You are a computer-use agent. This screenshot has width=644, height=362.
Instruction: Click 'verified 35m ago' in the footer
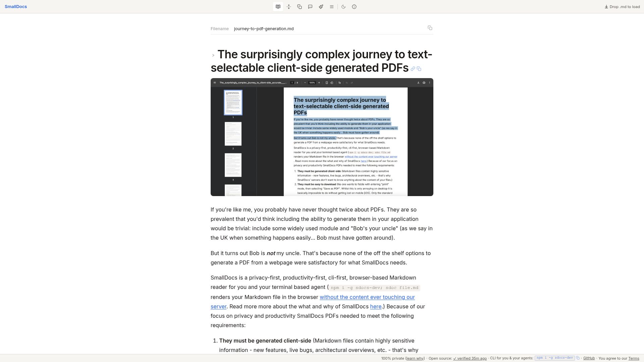point(470,358)
